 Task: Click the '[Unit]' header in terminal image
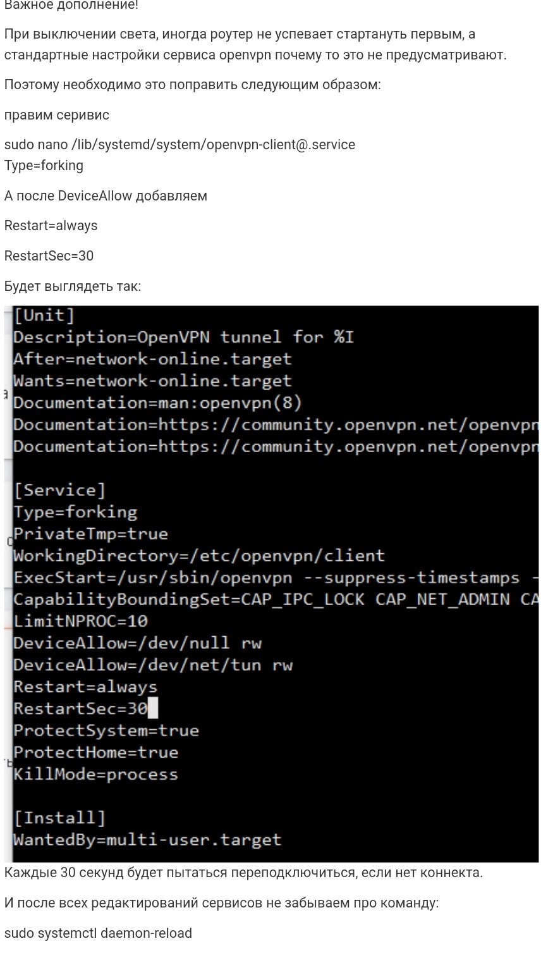pos(44,315)
